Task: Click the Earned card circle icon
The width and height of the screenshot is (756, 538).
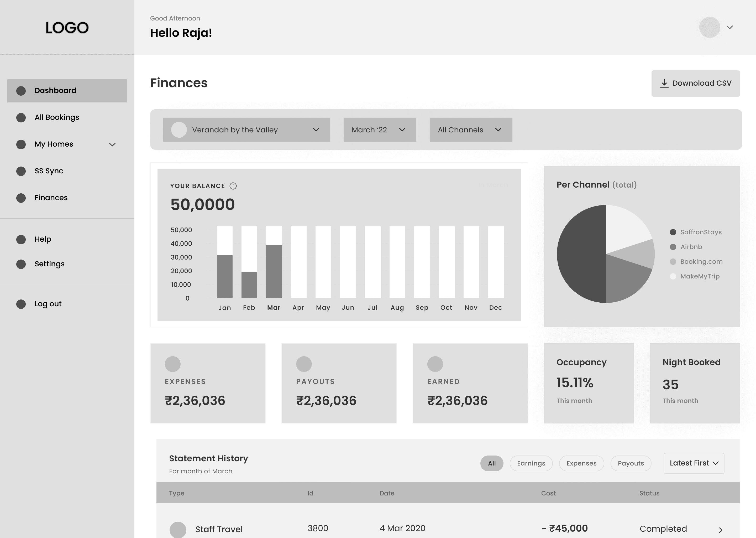Action: click(x=435, y=364)
